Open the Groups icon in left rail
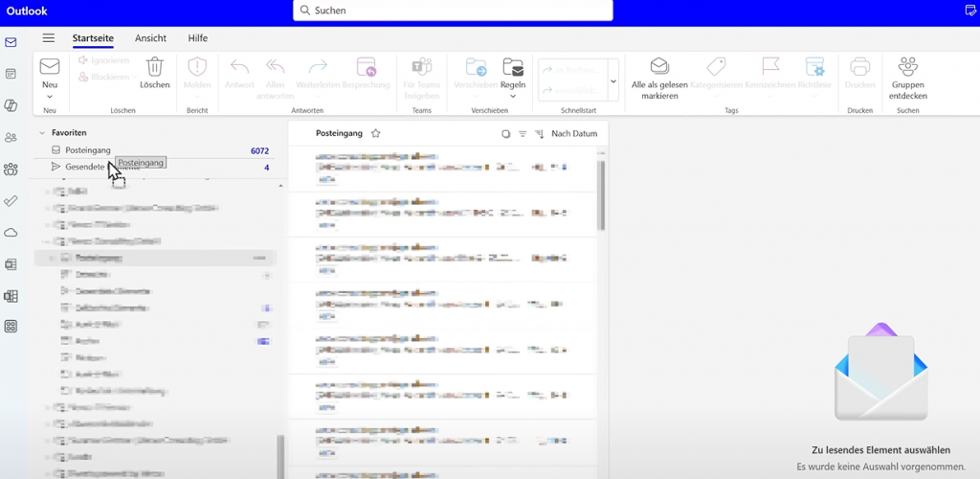The height and width of the screenshot is (479, 980). coord(11,169)
